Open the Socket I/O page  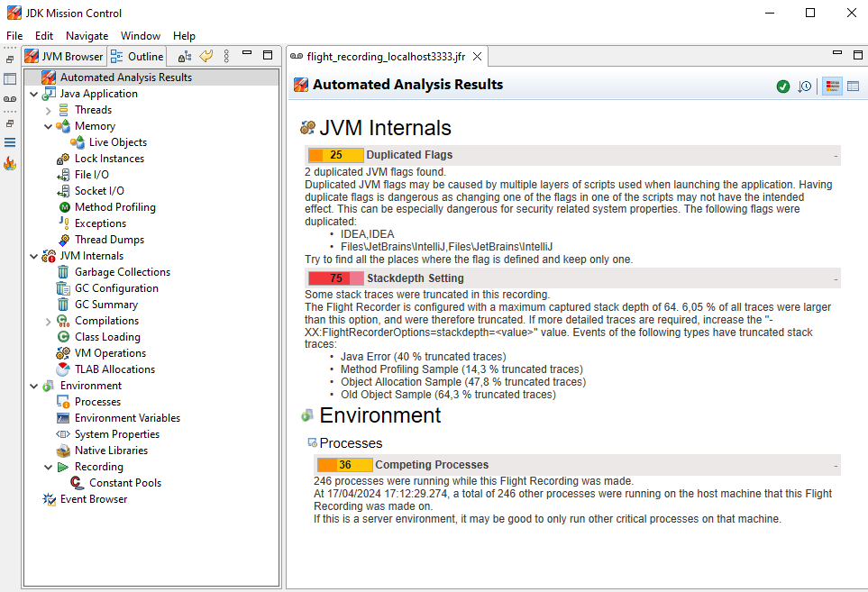(99, 191)
